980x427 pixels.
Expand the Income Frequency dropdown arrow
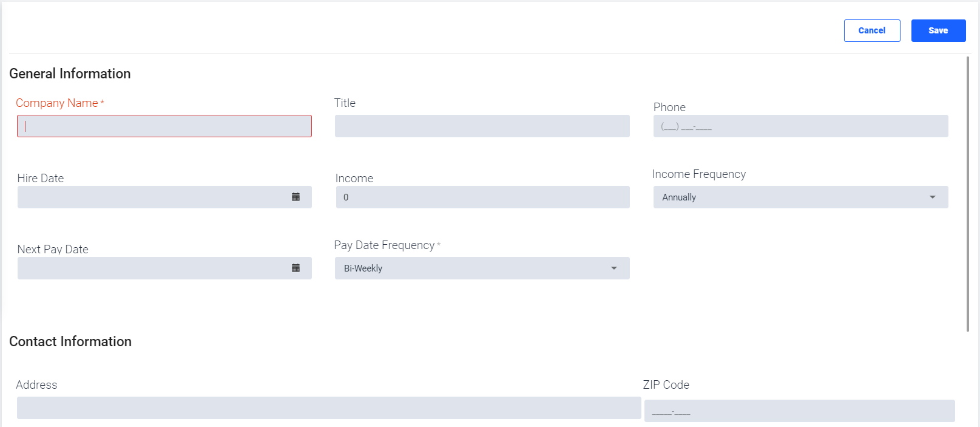933,197
